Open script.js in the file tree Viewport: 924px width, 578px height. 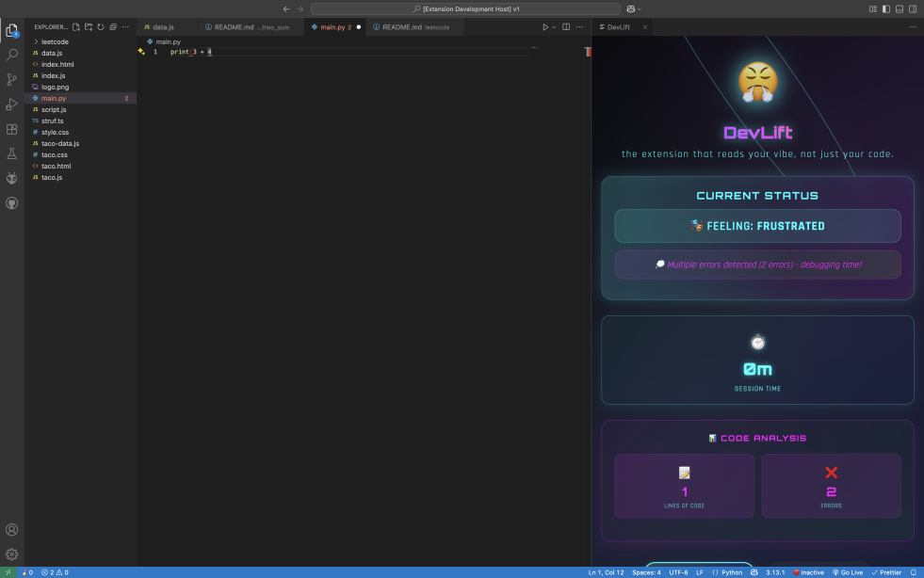(81, 109)
